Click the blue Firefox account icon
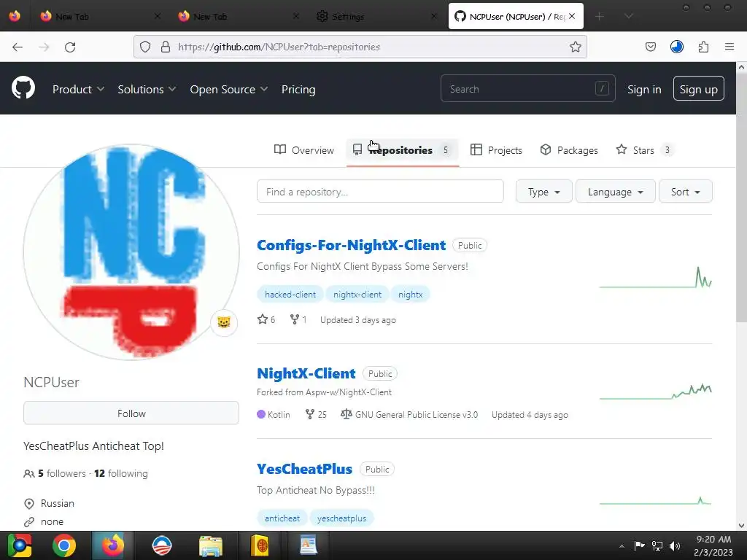The height and width of the screenshot is (560, 747). [x=677, y=47]
